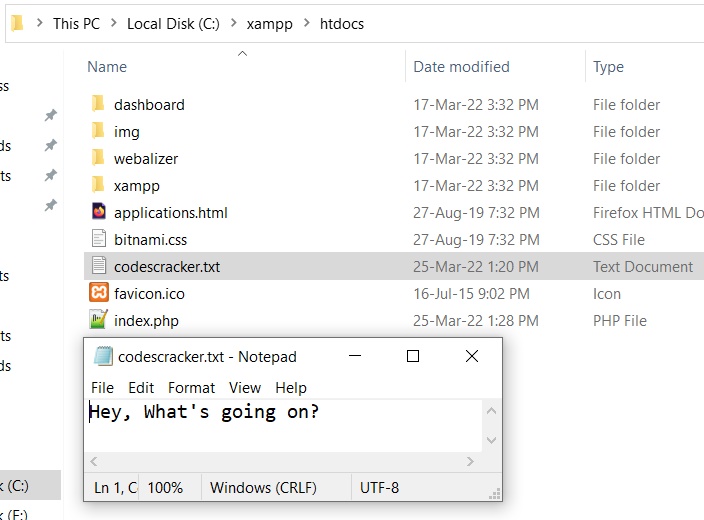Select the (C:) drive in sidebar
704x520 pixels.
30,485
